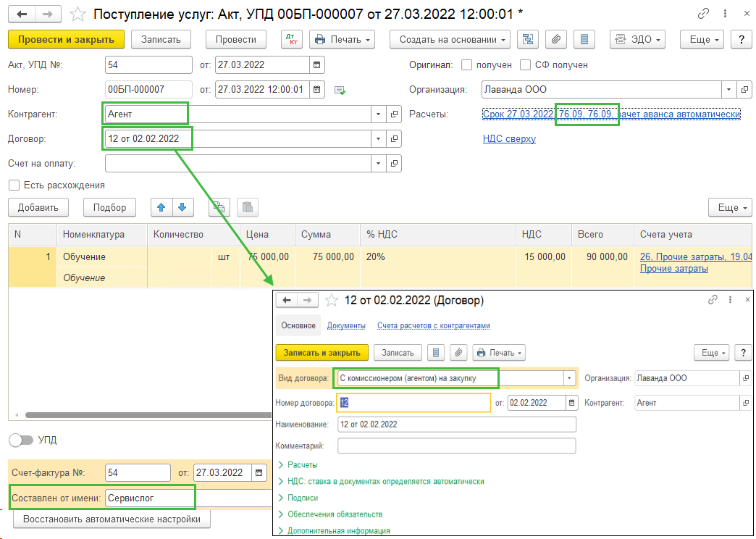Expand Подписи section in Договор window
Image resolution: width=756 pixels, height=539 pixels.
(x=298, y=498)
